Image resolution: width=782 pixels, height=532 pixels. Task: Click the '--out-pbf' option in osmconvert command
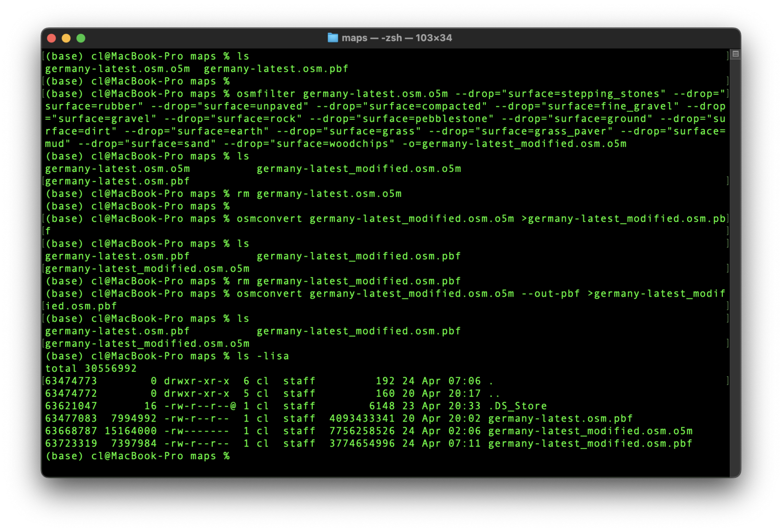click(550, 294)
